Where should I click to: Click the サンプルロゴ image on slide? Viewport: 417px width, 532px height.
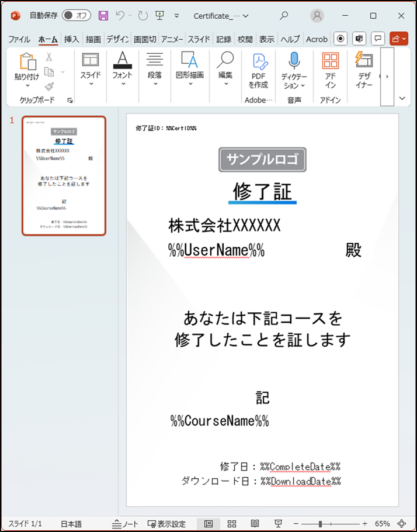coord(262,160)
